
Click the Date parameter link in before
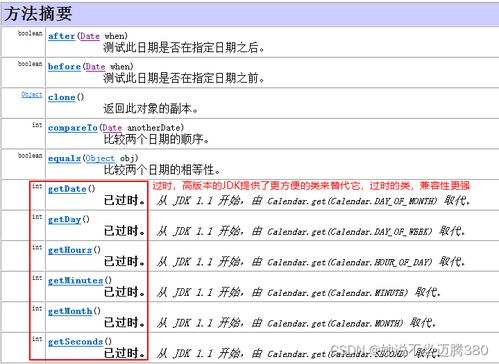click(x=95, y=67)
